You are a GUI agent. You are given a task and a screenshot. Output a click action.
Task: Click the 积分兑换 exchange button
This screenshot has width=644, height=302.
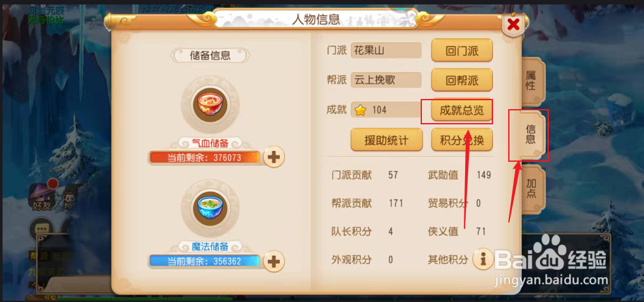coord(462,140)
